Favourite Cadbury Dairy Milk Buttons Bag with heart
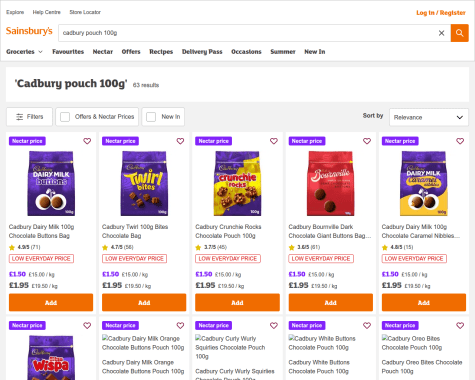Viewport: 475px width, 380px height. point(87,141)
